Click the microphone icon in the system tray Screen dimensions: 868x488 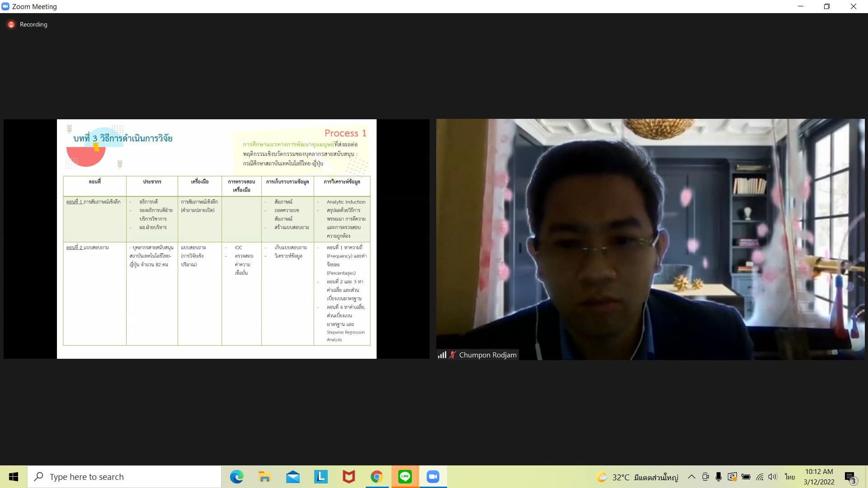718,477
